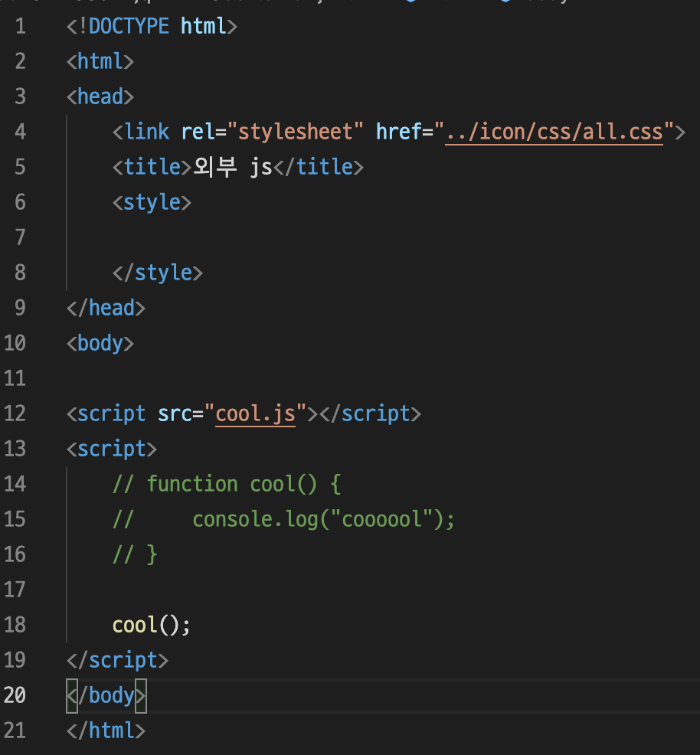The width and height of the screenshot is (700, 755).
Task: Place cursor on the DOCTYPE keyword
Action: click(129, 26)
